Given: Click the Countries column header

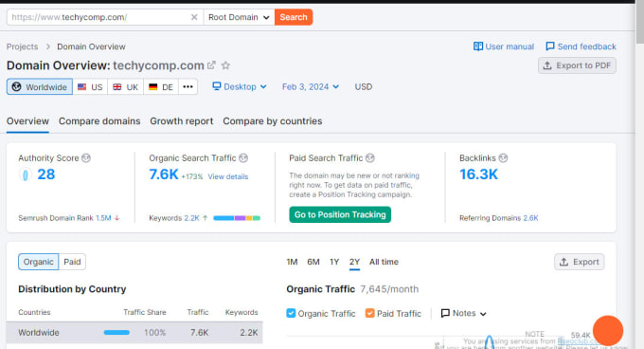Looking at the screenshot, I should pyautogui.click(x=34, y=312).
